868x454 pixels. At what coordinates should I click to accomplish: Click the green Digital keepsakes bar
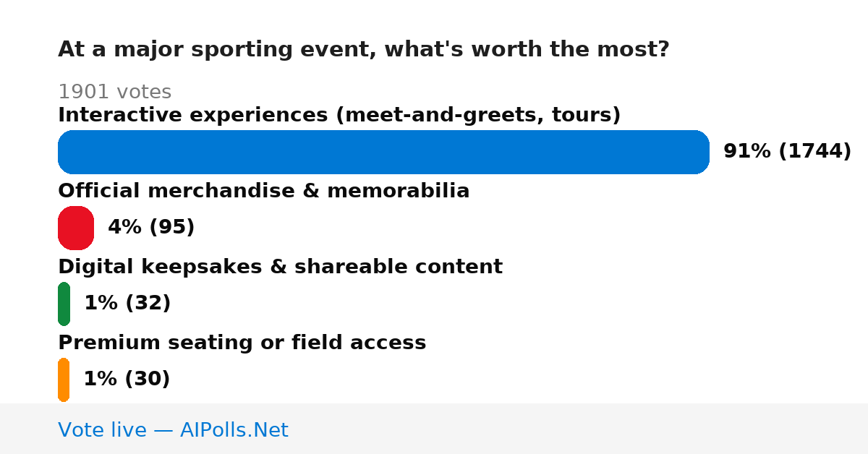[64, 304]
